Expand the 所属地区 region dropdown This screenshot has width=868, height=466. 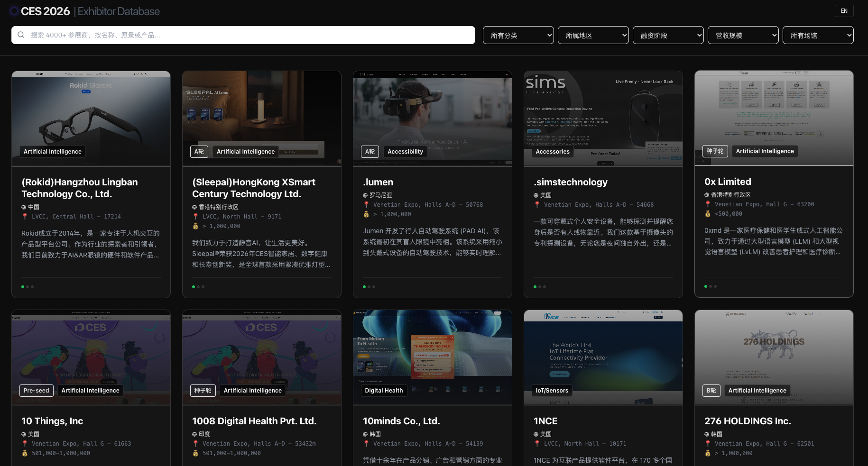pyautogui.click(x=593, y=35)
